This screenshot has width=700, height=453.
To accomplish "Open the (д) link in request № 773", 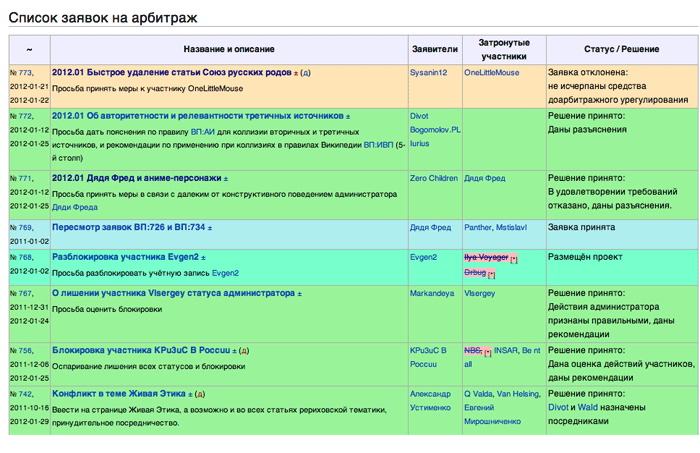I will (x=306, y=73).
